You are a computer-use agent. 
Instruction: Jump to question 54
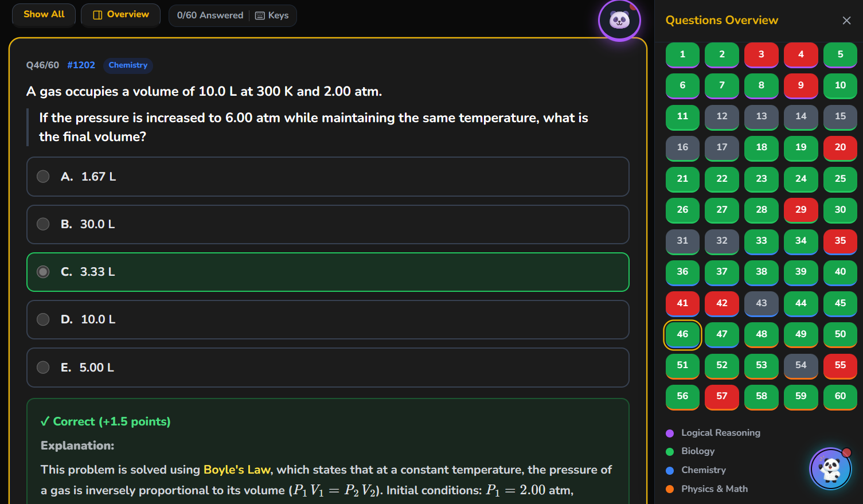801,365
